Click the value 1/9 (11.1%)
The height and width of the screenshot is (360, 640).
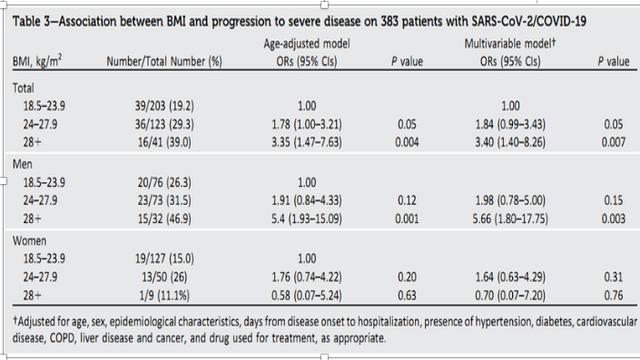[164, 295]
